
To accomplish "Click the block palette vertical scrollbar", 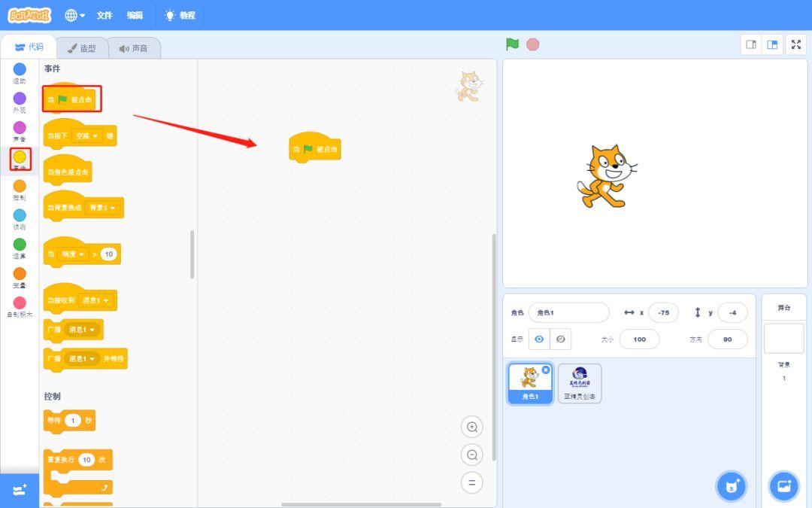I will pos(192,254).
